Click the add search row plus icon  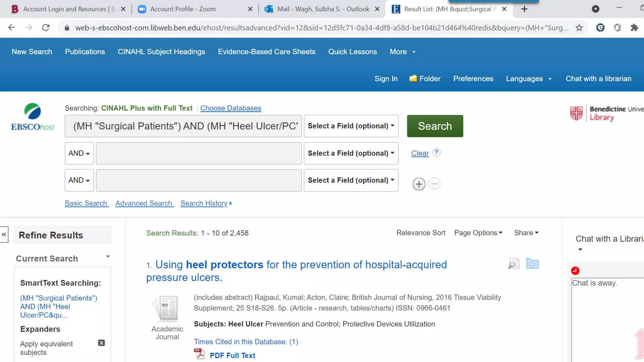[419, 184]
